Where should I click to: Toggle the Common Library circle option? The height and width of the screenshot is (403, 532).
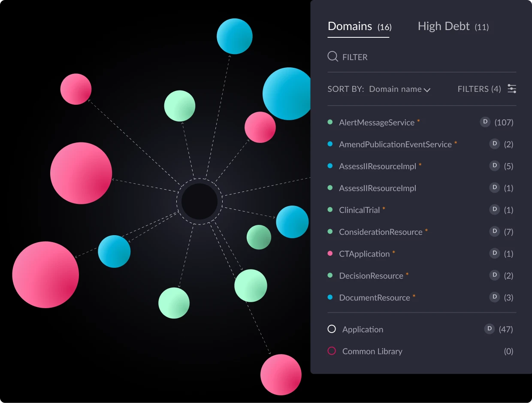point(332,351)
